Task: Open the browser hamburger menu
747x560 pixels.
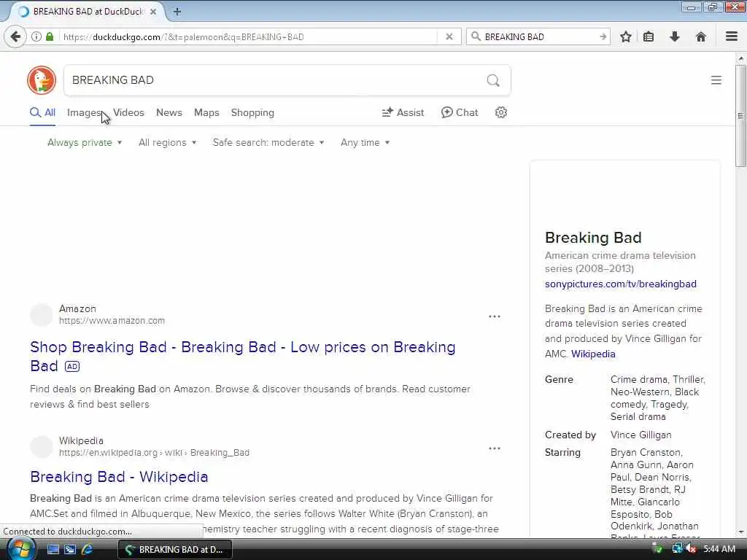Action: (732, 36)
